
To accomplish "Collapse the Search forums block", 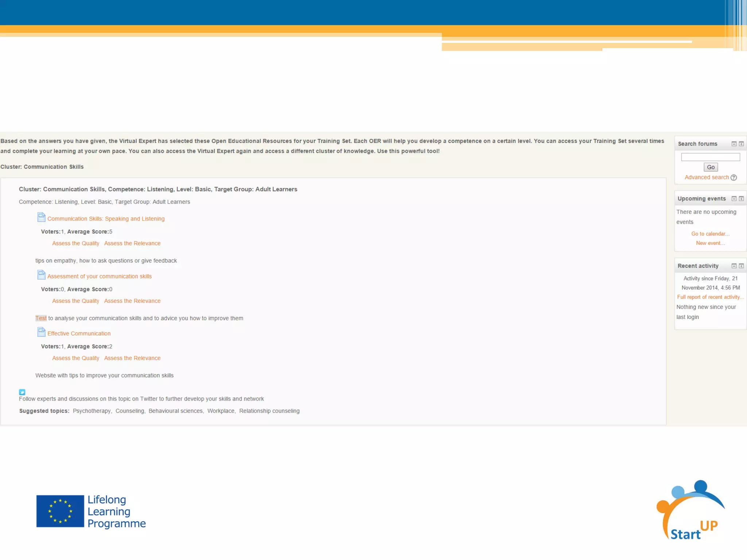I will (x=734, y=144).
